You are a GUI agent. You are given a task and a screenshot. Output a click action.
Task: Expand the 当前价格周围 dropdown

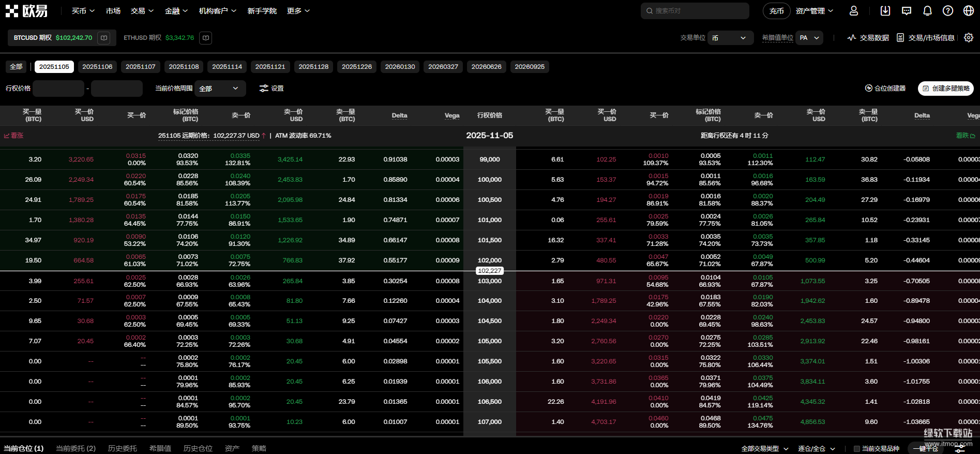[x=220, y=89]
